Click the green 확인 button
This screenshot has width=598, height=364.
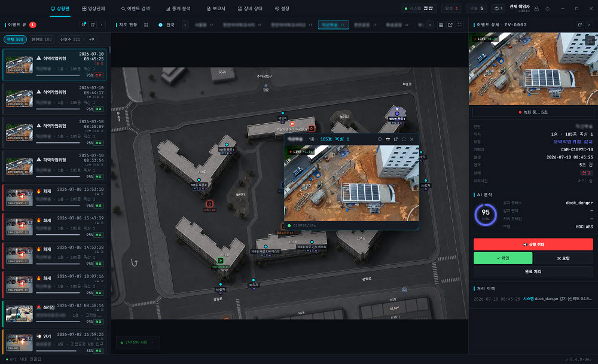pyautogui.click(x=503, y=258)
